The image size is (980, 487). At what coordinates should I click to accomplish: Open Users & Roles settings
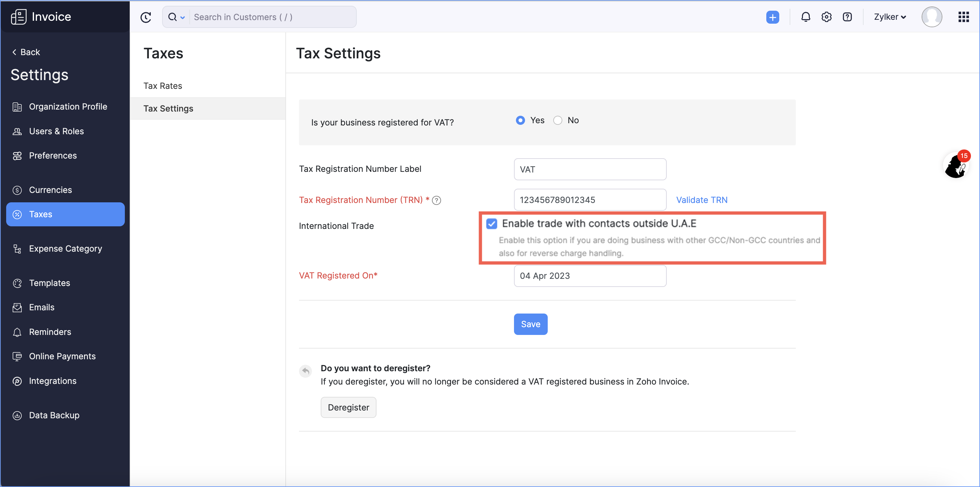pos(66,131)
